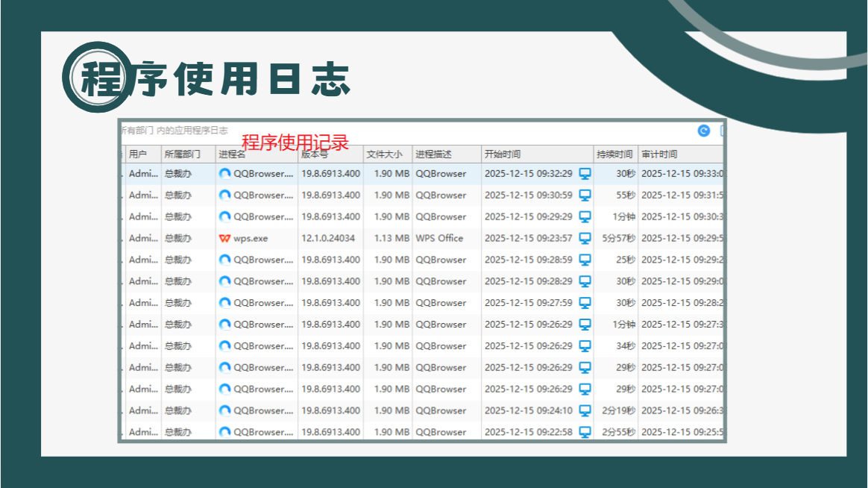Select row with duration 5分57秒
The width and height of the screenshot is (868, 488).
pos(422,238)
